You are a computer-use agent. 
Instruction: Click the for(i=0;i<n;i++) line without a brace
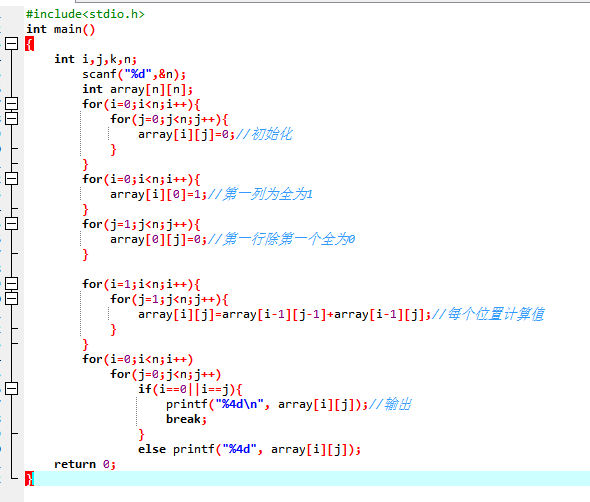click(x=138, y=359)
